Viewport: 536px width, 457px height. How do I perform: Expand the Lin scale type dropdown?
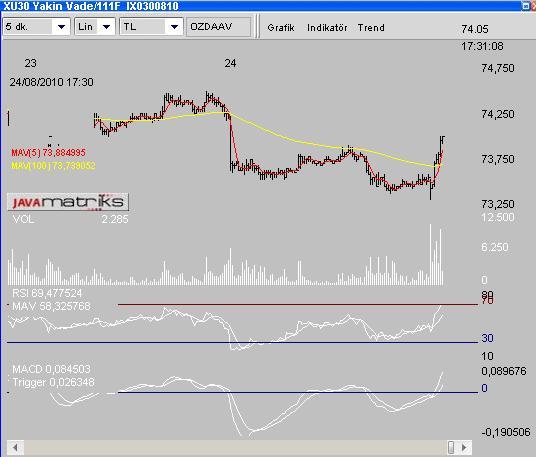coord(94,27)
